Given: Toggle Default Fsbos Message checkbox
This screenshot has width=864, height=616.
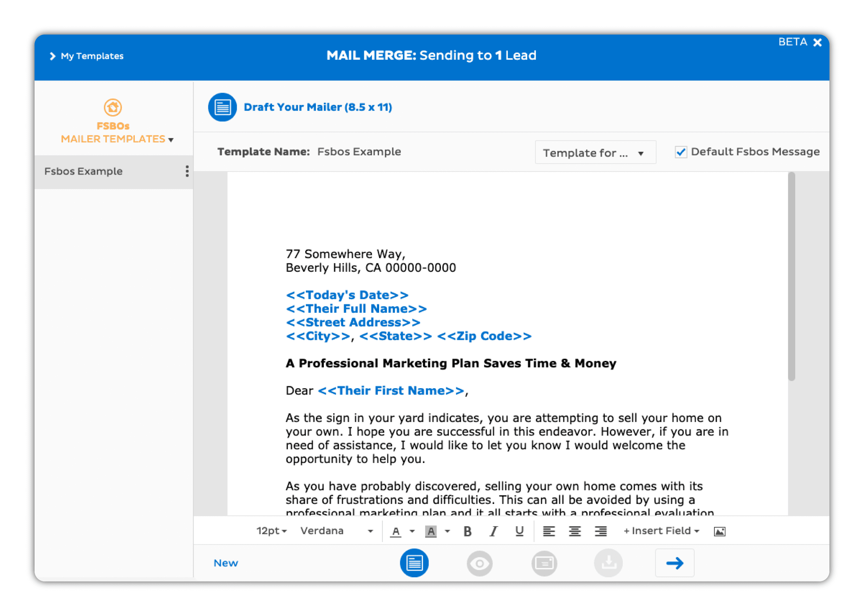Looking at the screenshot, I should (x=681, y=152).
